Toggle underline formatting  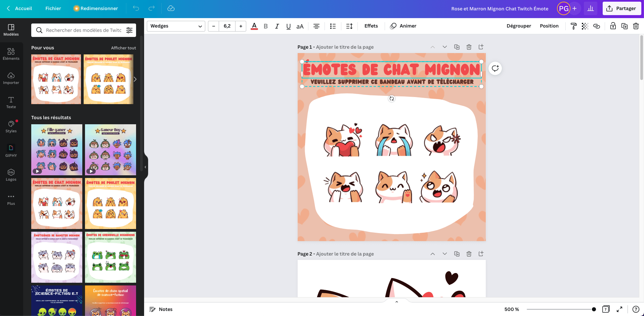pos(288,26)
